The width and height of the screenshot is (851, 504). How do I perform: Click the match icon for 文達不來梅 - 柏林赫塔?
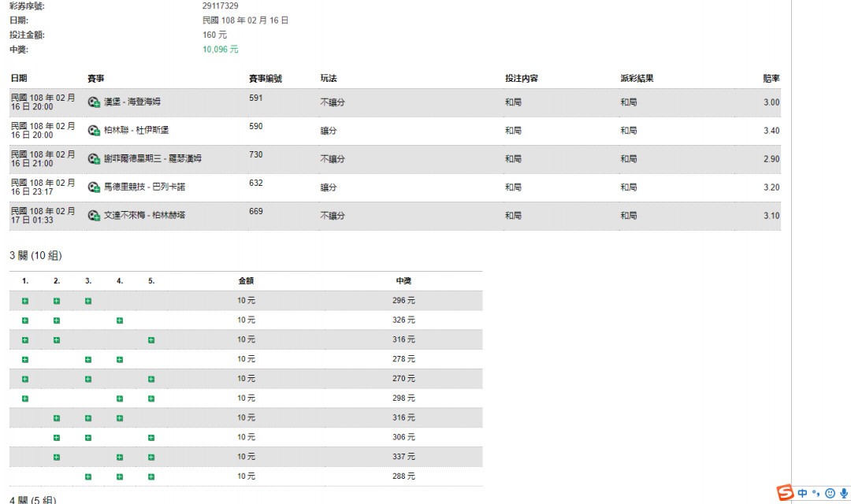[x=94, y=216]
